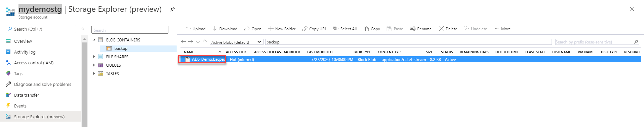This screenshot has width=644, height=127.
Task: Click the forward navigation arrow
Action: pyautogui.click(x=191, y=42)
